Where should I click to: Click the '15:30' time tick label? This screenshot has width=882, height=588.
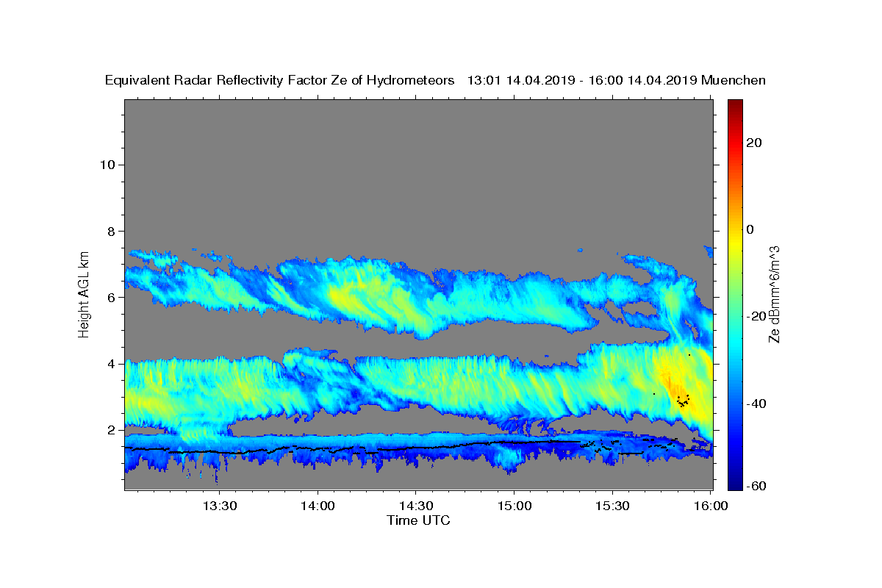point(613,506)
